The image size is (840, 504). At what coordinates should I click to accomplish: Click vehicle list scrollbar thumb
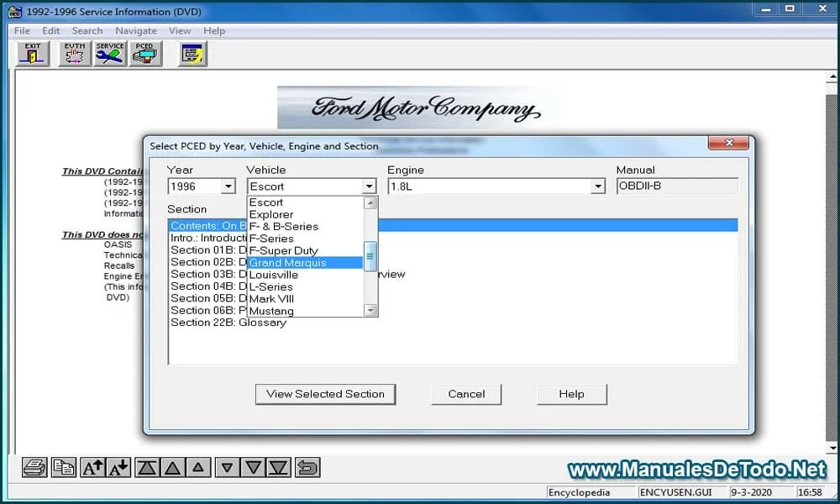click(x=370, y=256)
